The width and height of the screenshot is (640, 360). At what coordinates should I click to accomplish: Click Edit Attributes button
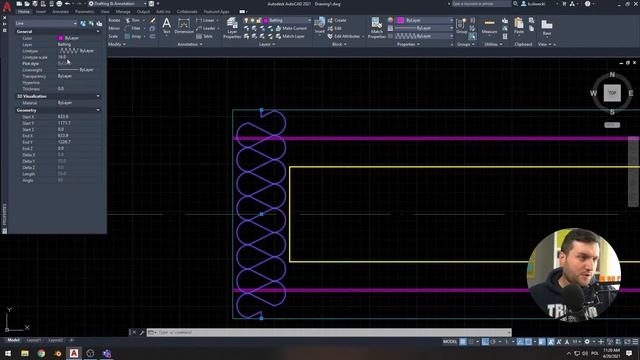(345, 36)
